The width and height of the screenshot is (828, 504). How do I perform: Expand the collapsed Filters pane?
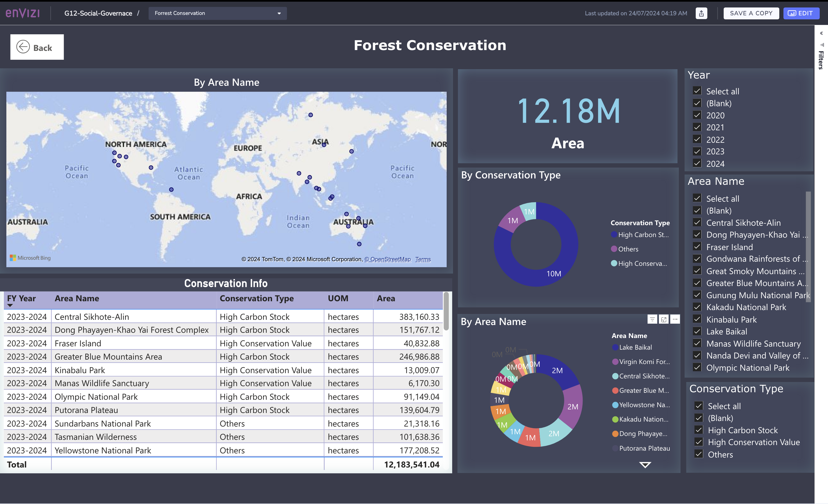[x=822, y=33]
